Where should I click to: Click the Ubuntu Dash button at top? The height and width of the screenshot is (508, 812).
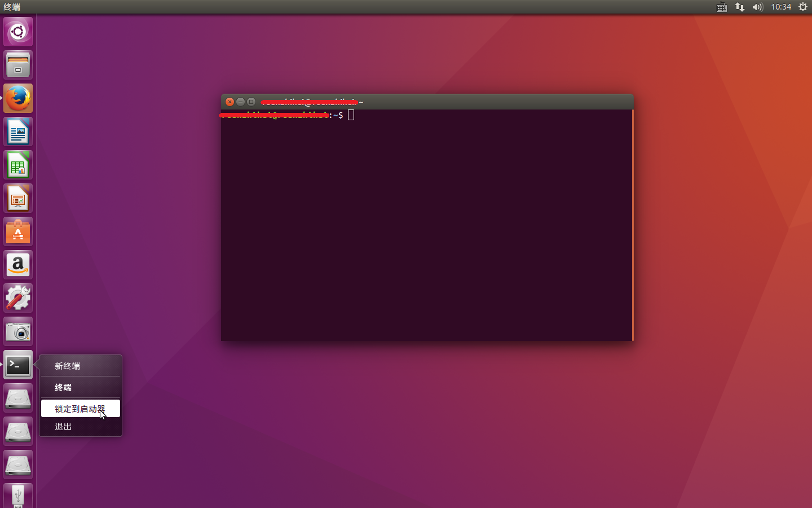[17, 31]
